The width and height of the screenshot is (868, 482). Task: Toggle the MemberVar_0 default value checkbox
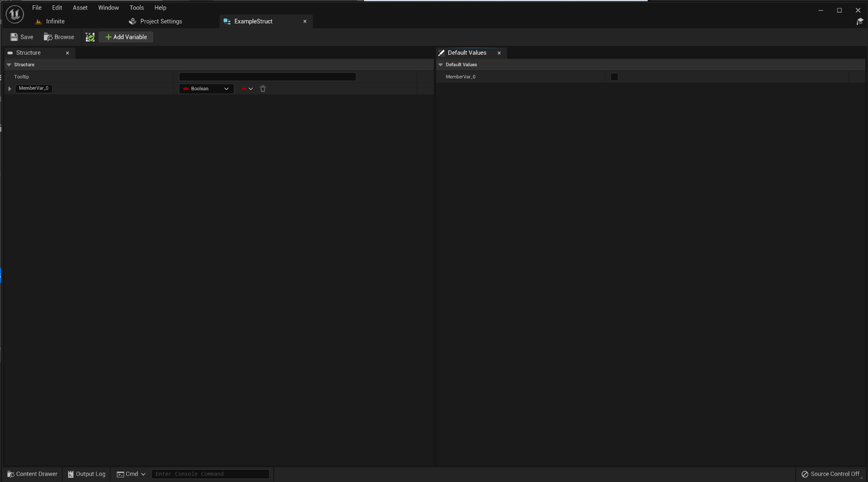614,77
